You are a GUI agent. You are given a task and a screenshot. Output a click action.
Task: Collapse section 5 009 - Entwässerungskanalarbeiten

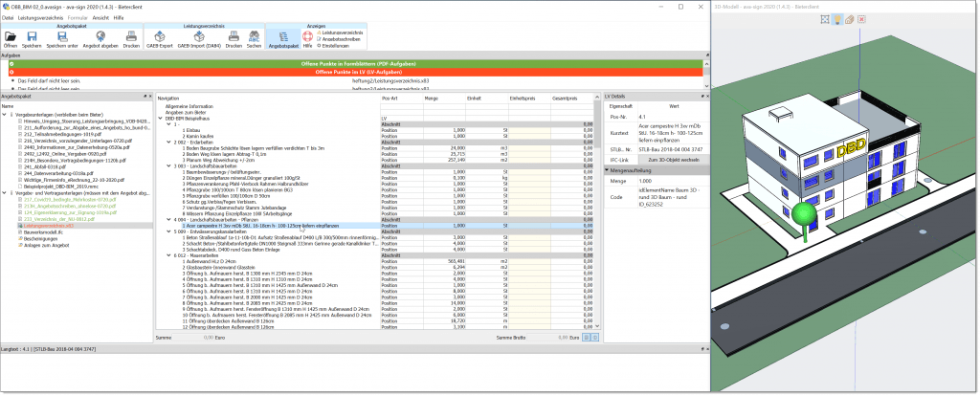coord(167,231)
